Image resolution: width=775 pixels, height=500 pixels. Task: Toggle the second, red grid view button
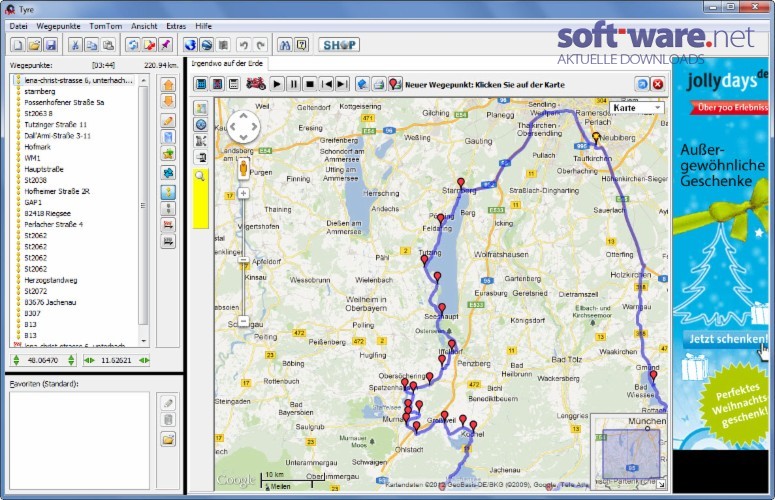pos(217,84)
